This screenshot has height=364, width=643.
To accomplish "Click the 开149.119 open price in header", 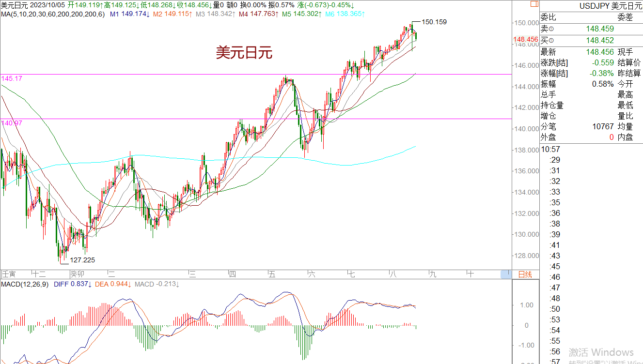I will click(85, 5).
